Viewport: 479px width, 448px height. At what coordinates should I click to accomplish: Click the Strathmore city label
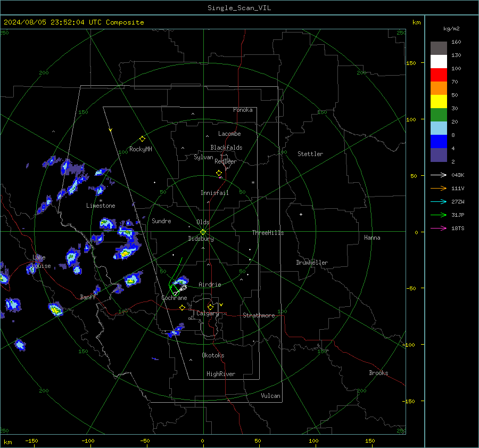(259, 315)
